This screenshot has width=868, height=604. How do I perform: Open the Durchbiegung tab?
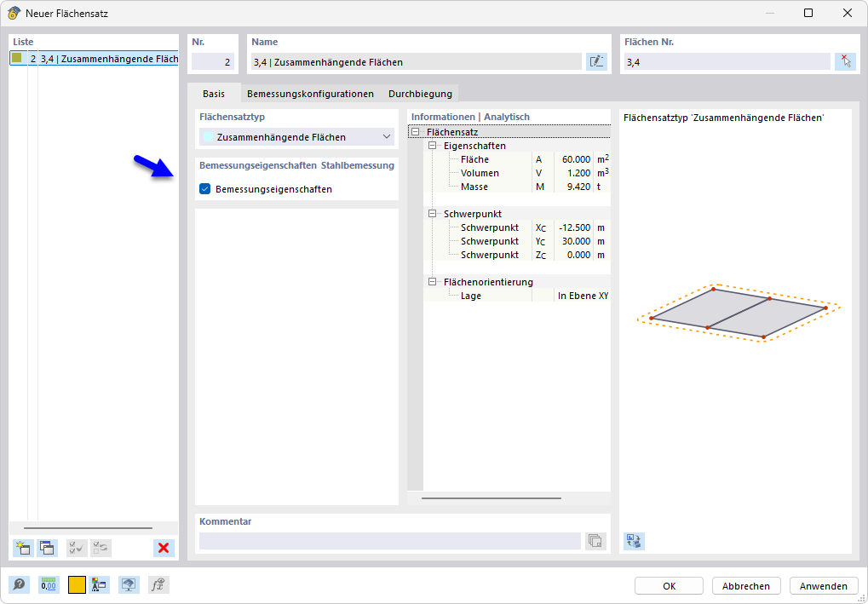[x=420, y=94]
